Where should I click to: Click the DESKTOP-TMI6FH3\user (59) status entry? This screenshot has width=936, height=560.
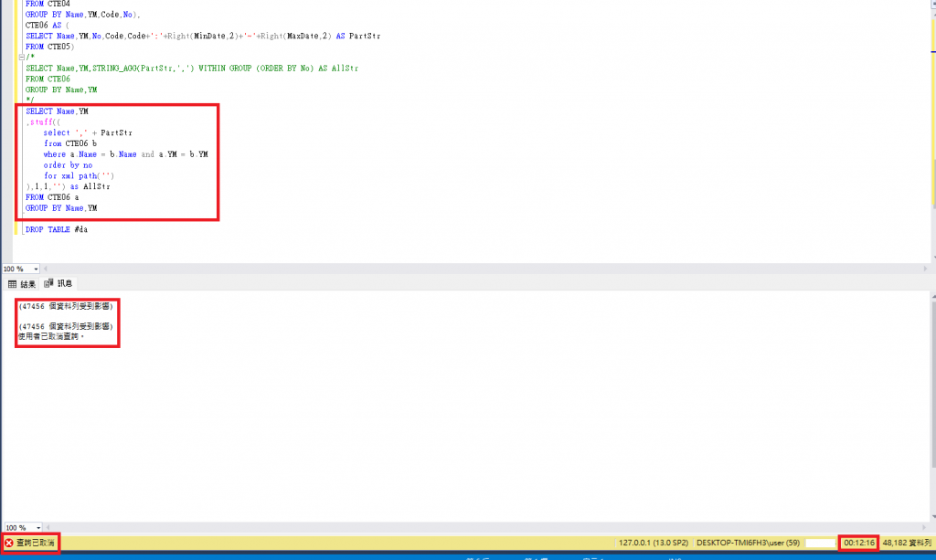[x=748, y=543]
